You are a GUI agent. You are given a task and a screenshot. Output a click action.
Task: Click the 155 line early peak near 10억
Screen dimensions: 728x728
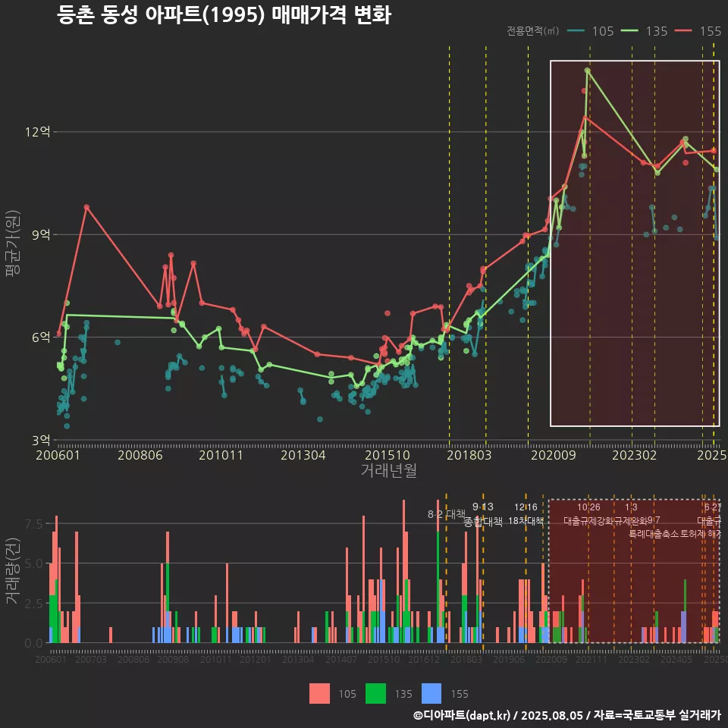pyautogui.click(x=86, y=207)
